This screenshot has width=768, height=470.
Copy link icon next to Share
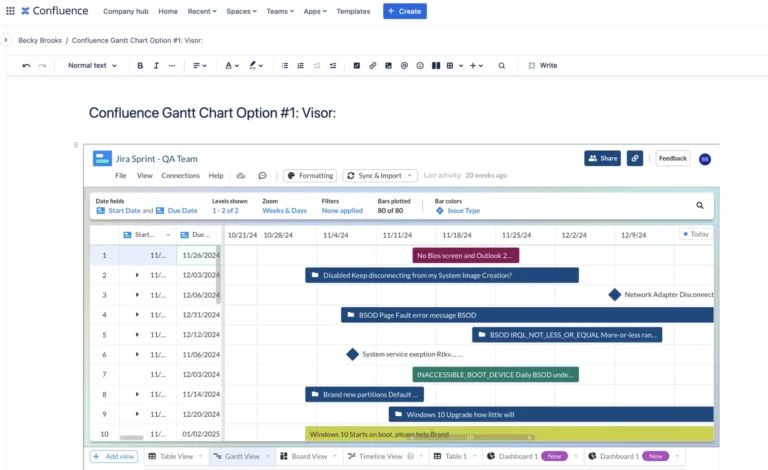pos(635,158)
